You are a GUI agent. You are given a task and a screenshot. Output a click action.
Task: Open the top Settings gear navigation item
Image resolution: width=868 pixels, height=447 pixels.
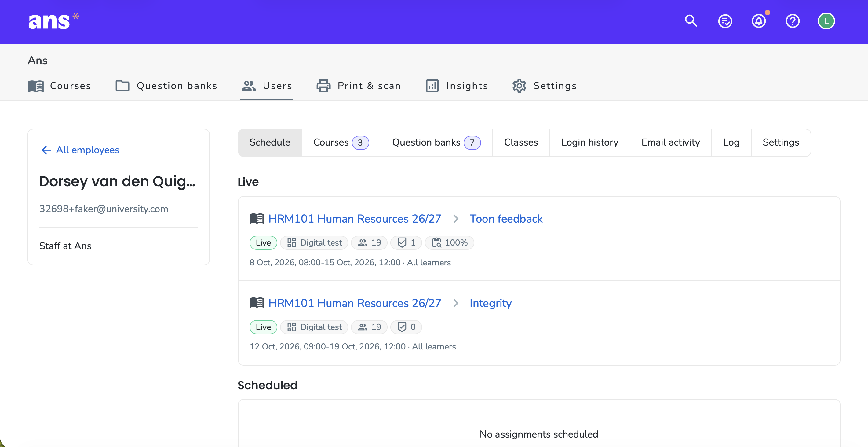coord(545,86)
